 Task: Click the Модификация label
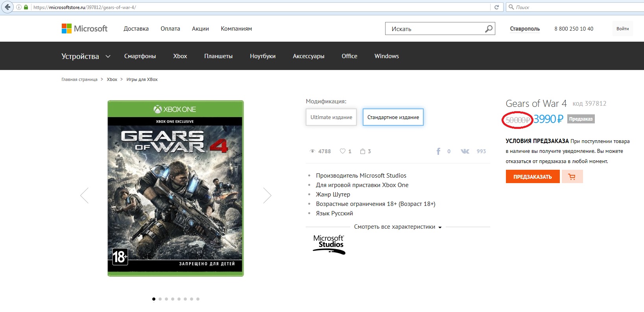tap(326, 101)
